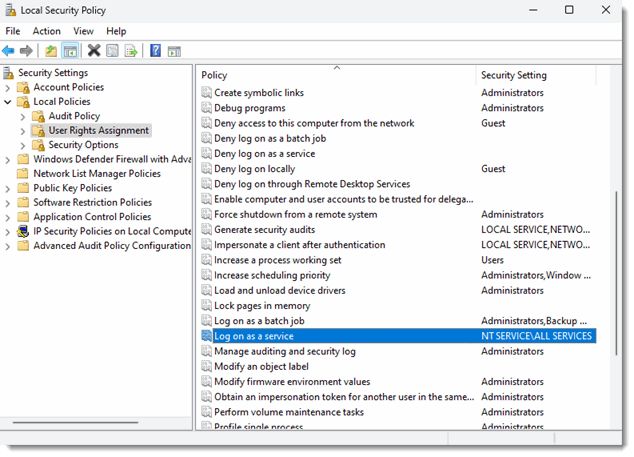The image size is (634, 457).
Task: Open the View menu
Action: point(83,31)
